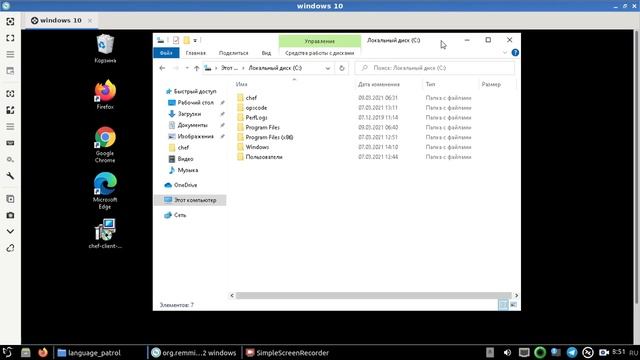The height and width of the screenshot is (360, 640).
Task: Sort by Имя column header
Action: pos(242,84)
